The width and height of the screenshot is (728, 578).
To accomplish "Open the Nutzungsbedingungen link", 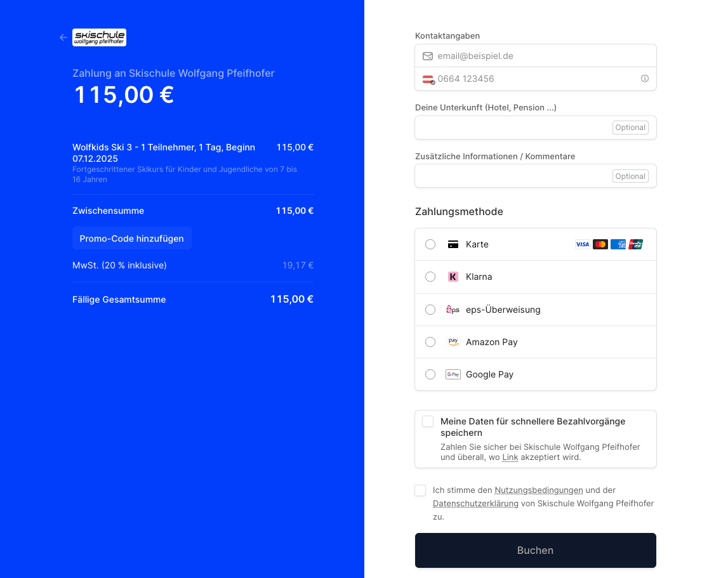I will [x=538, y=490].
